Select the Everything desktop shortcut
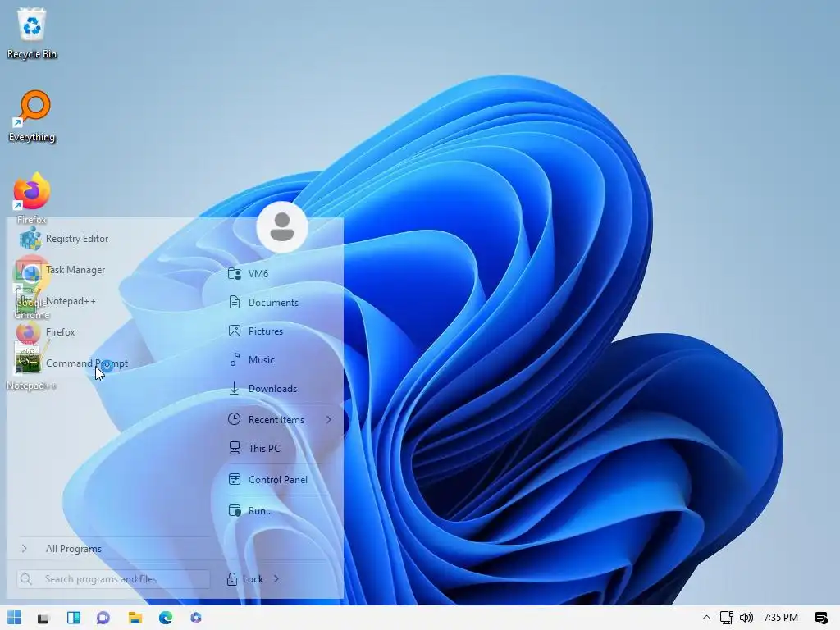The height and width of the screenshot is (630, 840). (32, 116)
